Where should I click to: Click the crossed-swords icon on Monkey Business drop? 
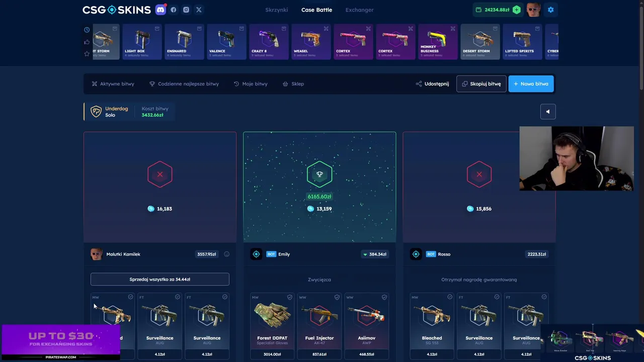pyautogui.click(x=453, y=29)
